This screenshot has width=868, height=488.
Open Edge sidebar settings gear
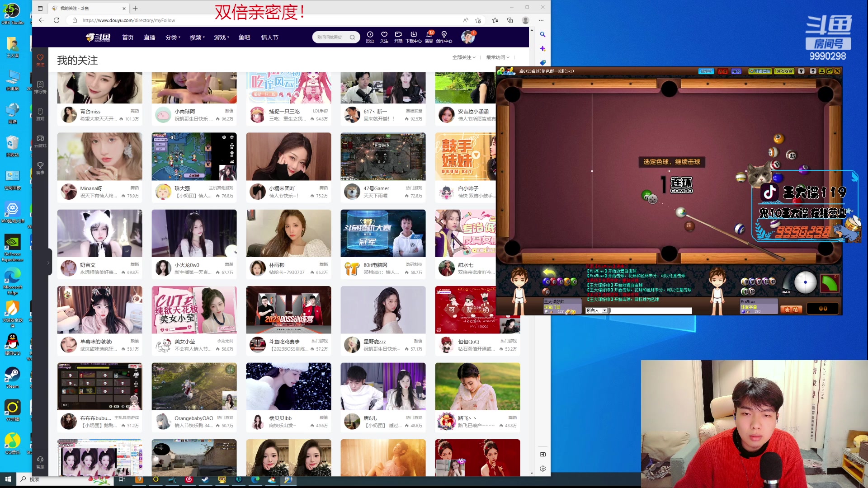[542, 469]
